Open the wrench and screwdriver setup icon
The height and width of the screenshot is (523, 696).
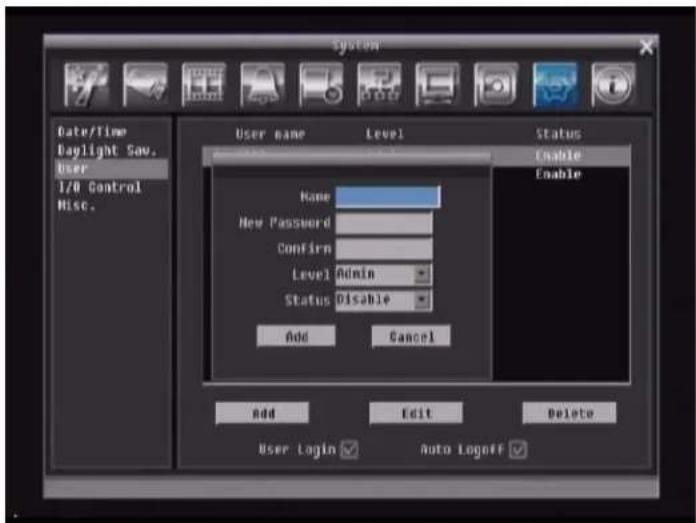coord(87,84)
